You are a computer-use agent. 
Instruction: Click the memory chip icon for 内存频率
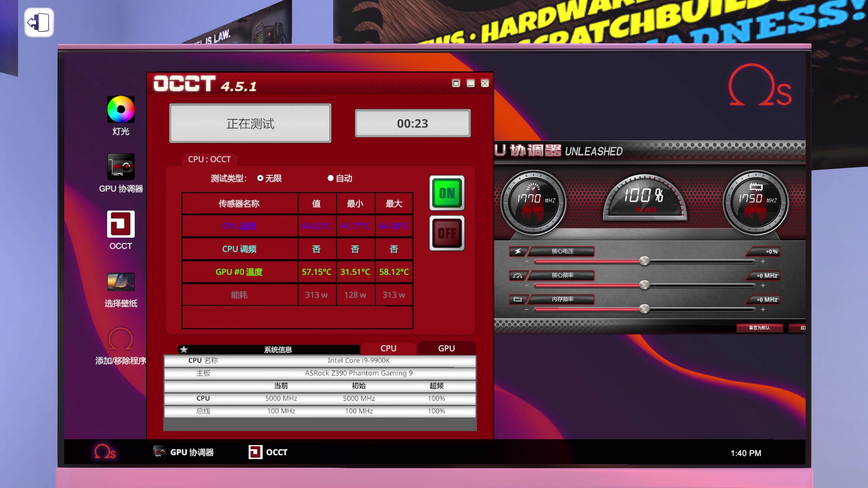518,299
